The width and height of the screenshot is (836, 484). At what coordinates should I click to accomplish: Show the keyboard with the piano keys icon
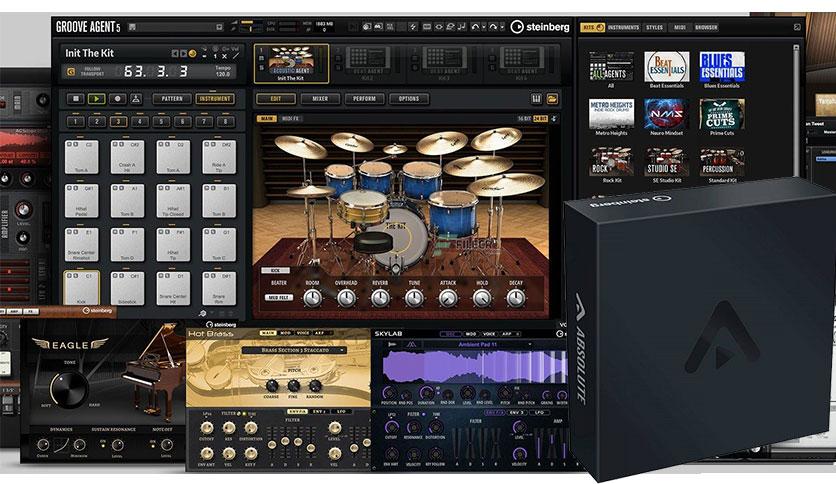click(x=536, y=99)
